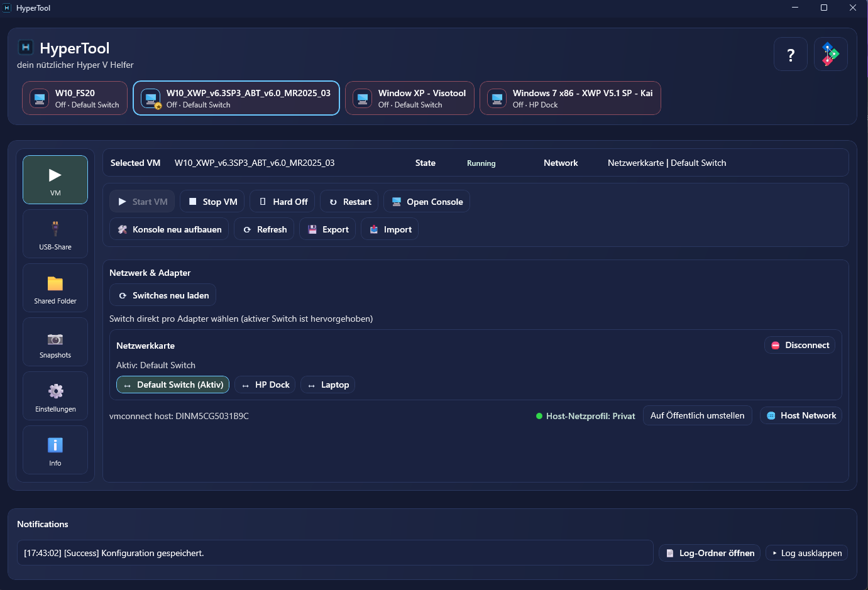Open the Info sidebar page
Viewport: 868px width, 590px height.
[55, 450]
